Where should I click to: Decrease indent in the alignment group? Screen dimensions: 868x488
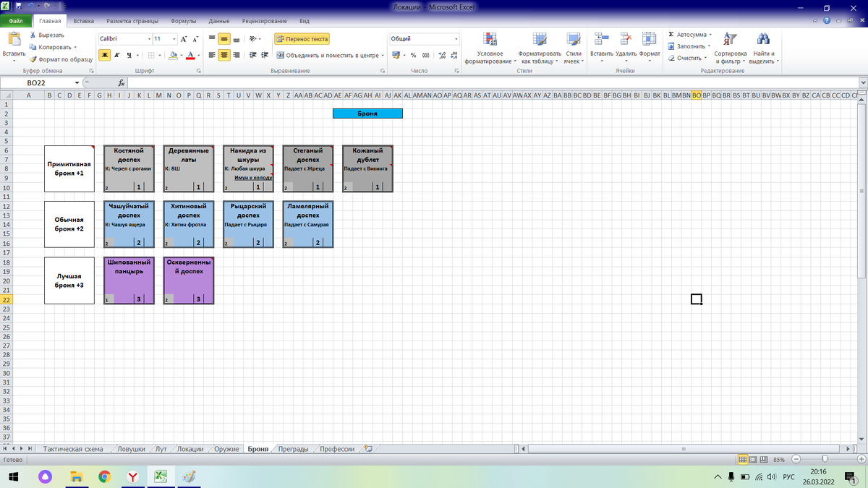pos(253,55)
